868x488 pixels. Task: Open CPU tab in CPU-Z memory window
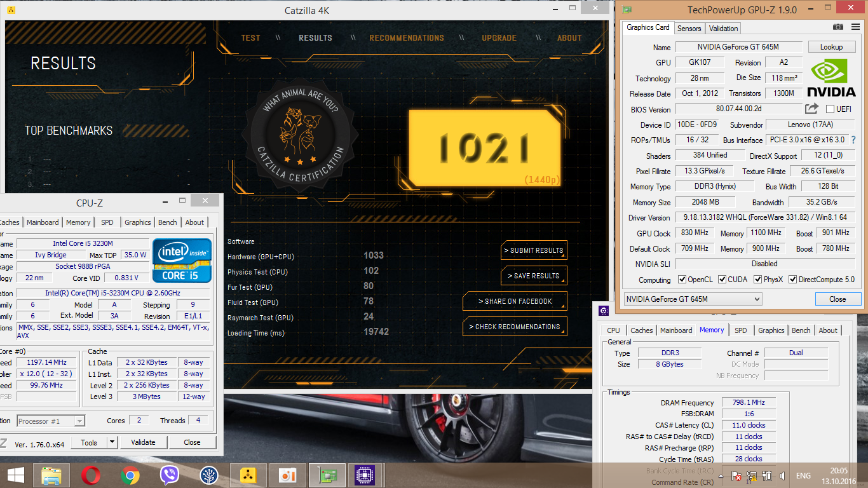tap(613, 330)
